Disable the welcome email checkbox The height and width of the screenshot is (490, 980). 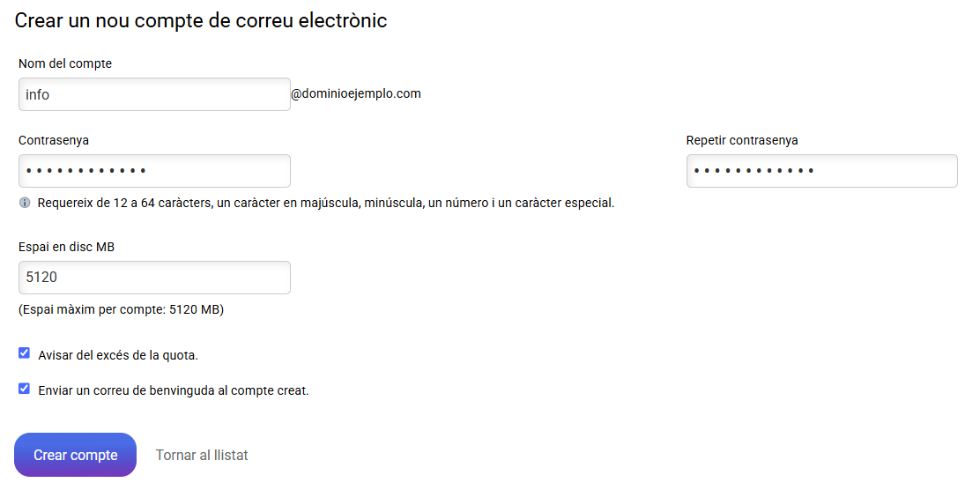point(24,389)
